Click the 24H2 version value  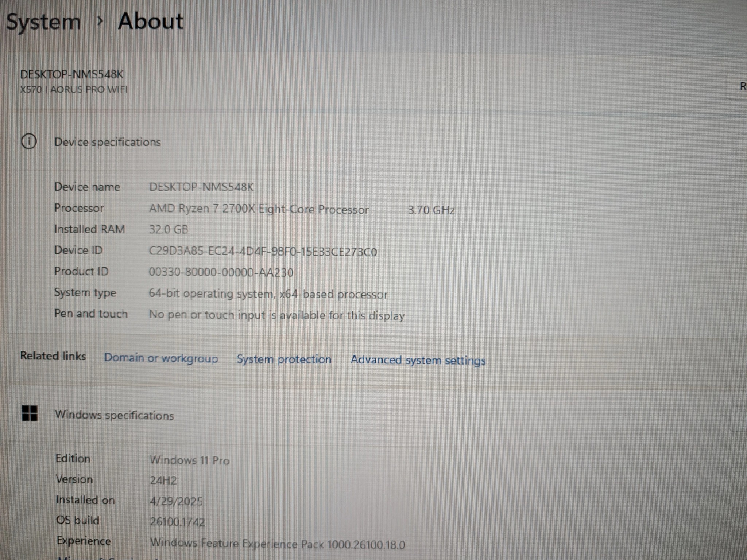coord(163,480)
